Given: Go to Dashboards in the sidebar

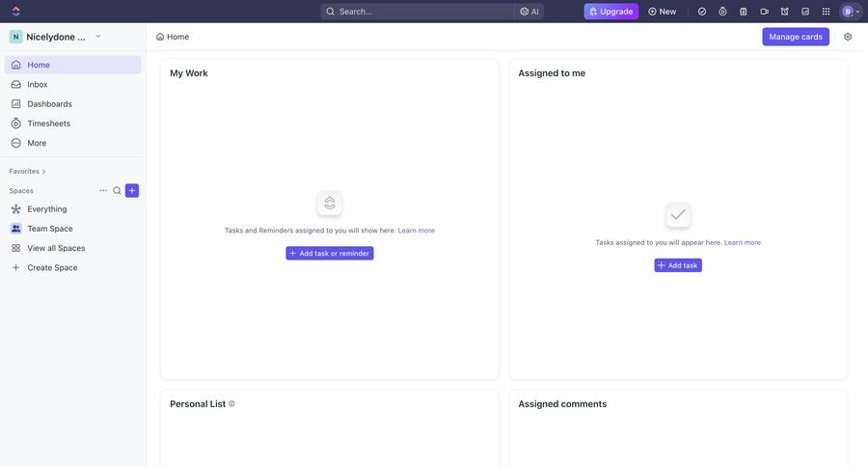Looking at the screenshot, I should tap(49, 104).
